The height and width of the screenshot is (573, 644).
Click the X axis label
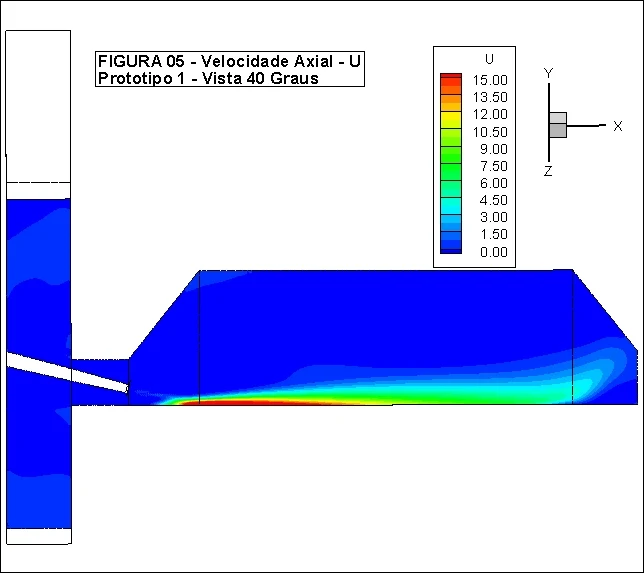coord(618,126)
